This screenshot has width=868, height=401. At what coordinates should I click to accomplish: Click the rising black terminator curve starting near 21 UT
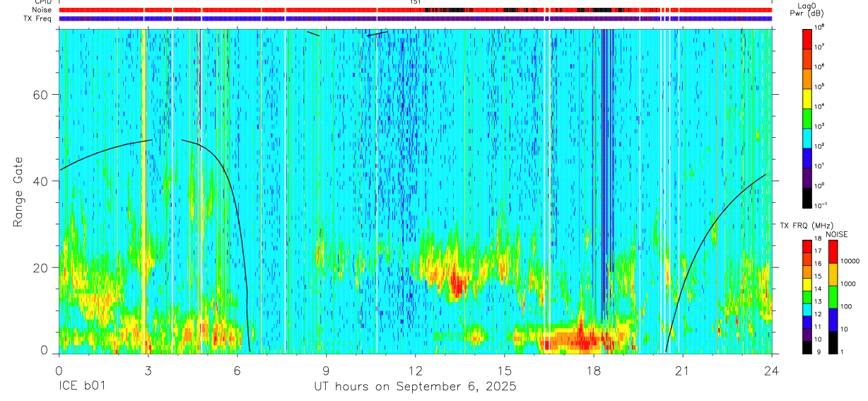coord(715,262)
